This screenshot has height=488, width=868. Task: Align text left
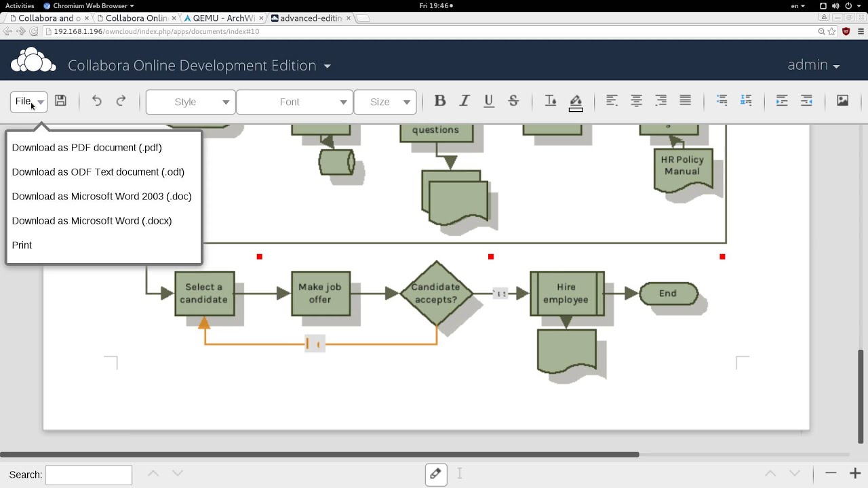point(612,101)
